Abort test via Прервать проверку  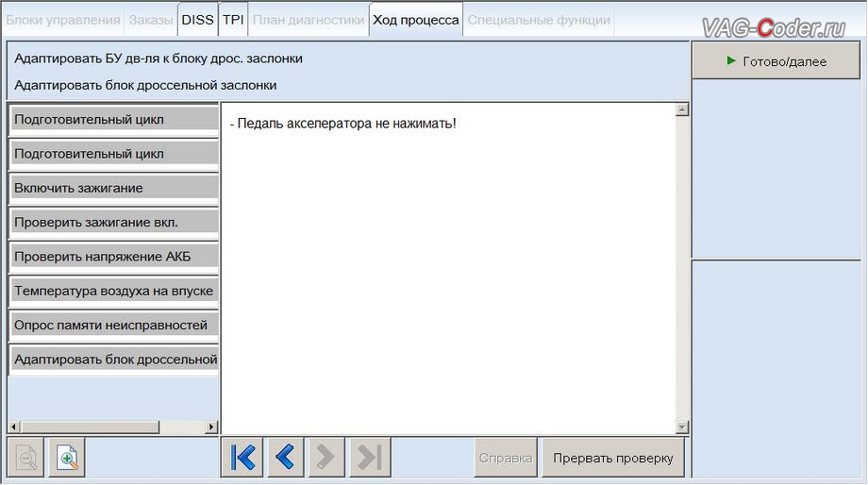click(613, 458)
